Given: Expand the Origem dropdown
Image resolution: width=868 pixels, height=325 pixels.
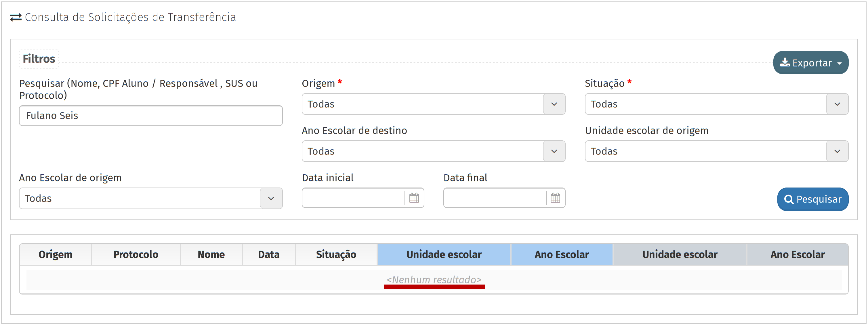Looking at the screenshot, I should click(554, 104).
